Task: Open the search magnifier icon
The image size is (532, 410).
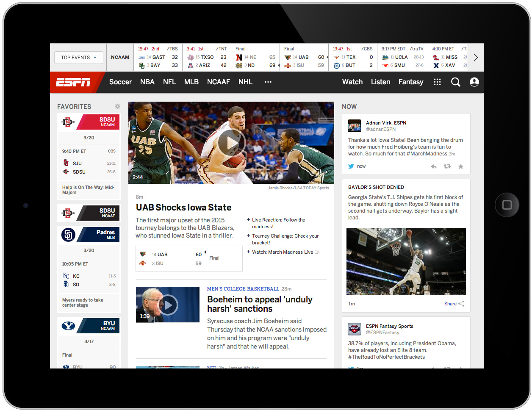Action: click(x=456, y=82)
